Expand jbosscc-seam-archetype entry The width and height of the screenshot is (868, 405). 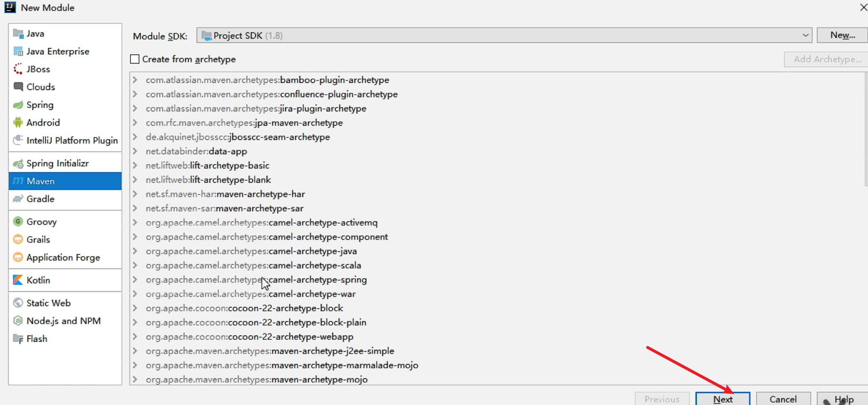(135, 137)
